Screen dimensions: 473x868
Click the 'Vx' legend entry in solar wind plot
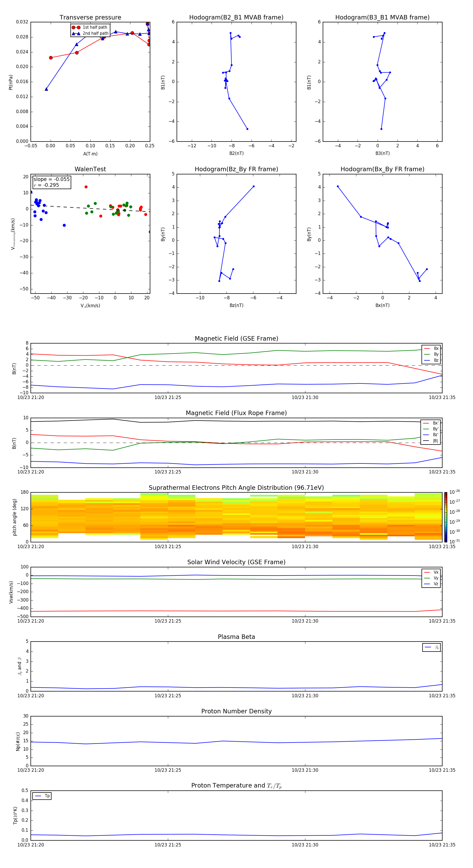[431, 572]
